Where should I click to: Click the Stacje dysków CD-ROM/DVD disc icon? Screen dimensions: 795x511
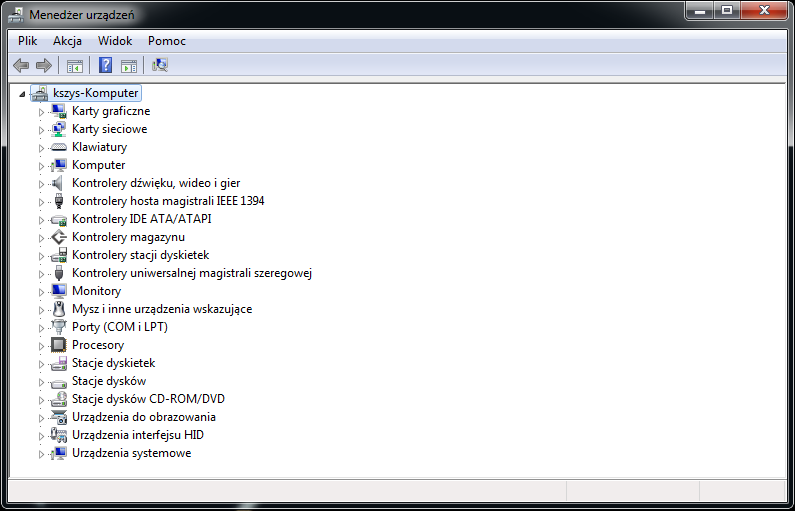(59, 399)
